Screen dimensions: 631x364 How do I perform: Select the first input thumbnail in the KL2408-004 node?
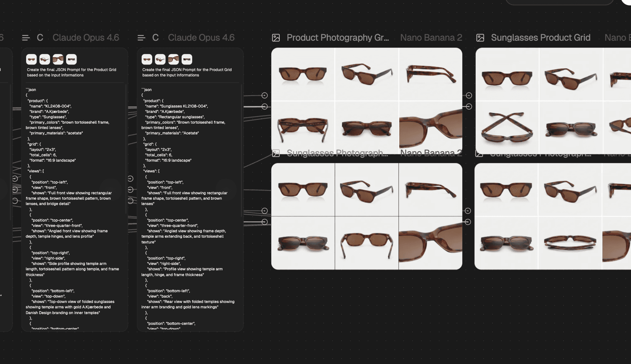32,59
